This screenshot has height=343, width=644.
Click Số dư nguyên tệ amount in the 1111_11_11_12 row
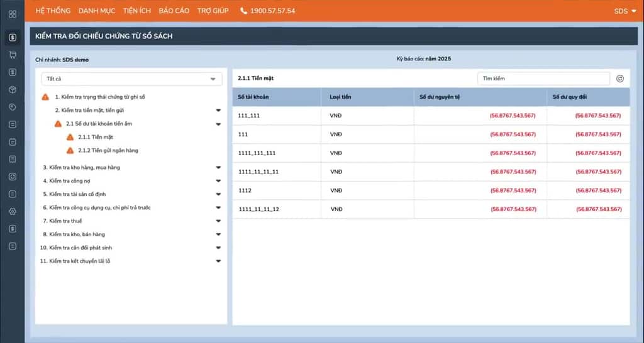[513, 209]
